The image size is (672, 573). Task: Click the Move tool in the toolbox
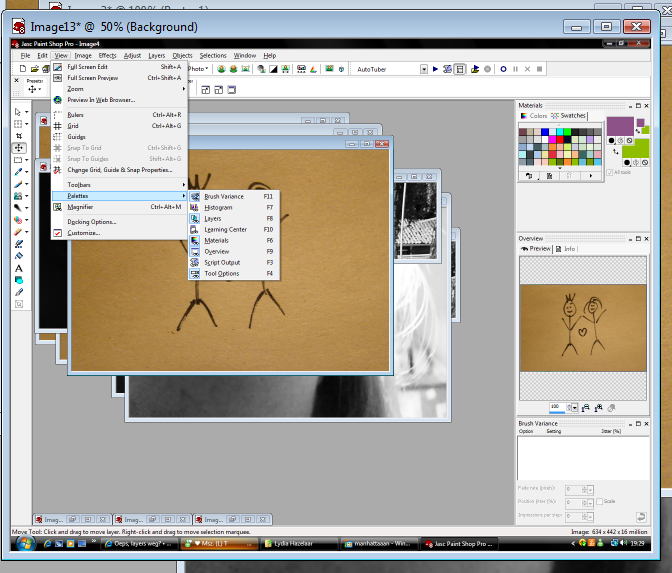pos(19,148)
